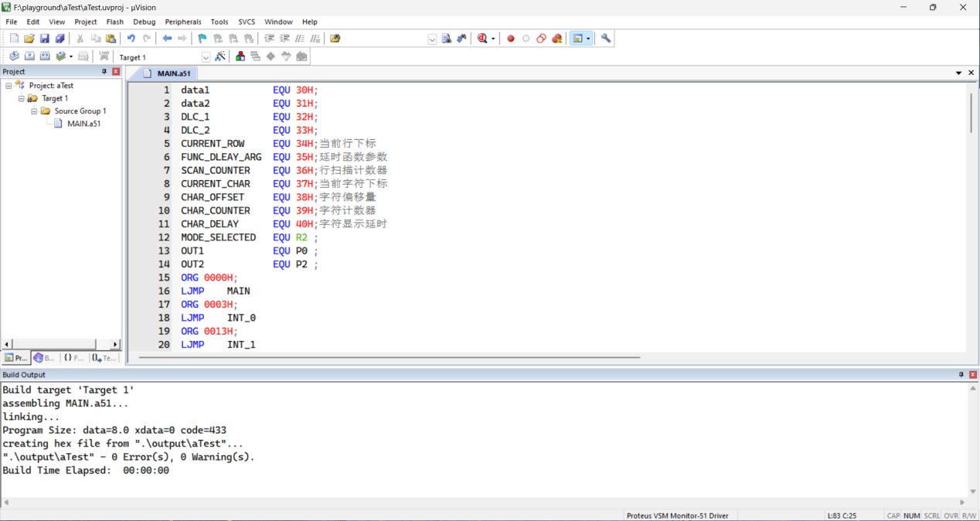Create a new file with the New icon
Viewport: 980px width, 521px height.
14,39
